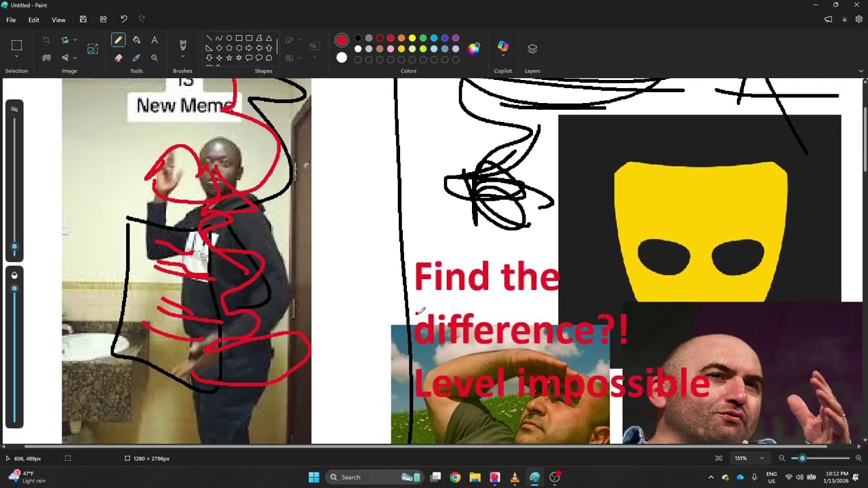The image size is (868, 488).
Task: Select the Pencil tool
Action: tap(119, 41)
